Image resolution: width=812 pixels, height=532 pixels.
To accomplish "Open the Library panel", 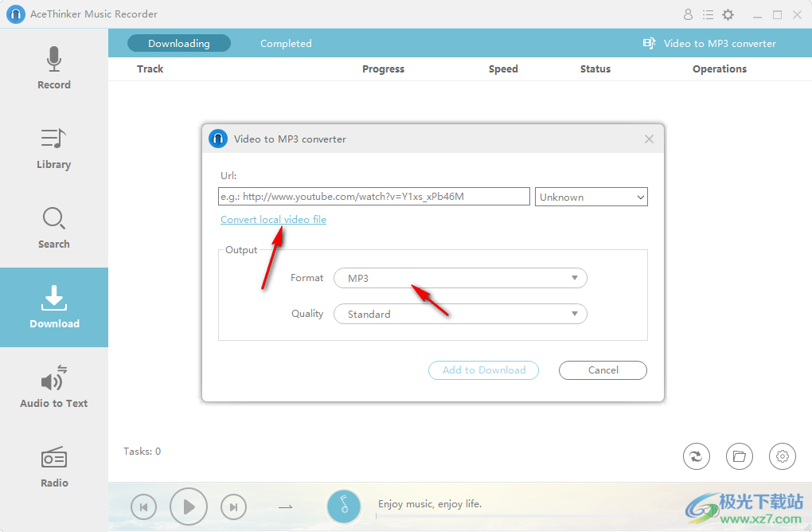I will coord(53,148).
